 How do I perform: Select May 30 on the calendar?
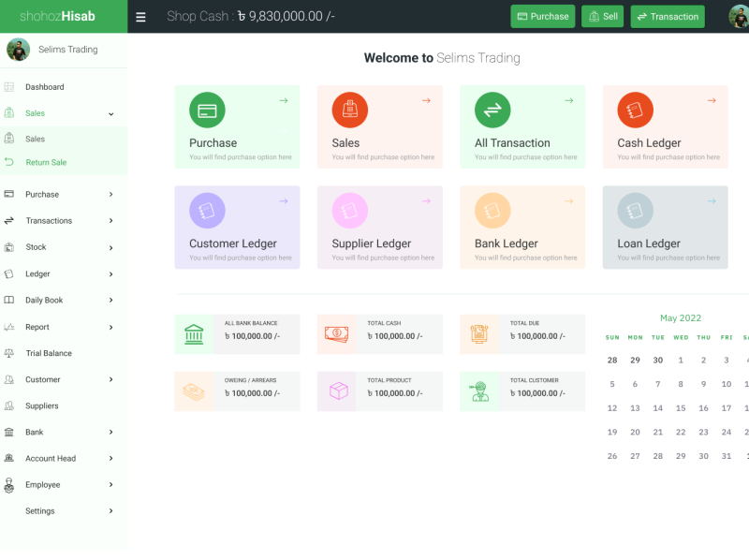pos(703,455)
